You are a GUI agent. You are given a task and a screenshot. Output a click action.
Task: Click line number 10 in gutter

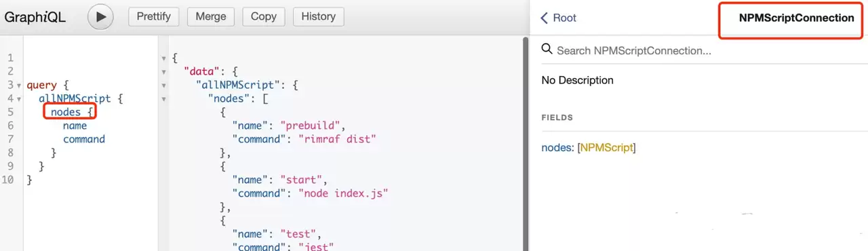tap(8, 180)
